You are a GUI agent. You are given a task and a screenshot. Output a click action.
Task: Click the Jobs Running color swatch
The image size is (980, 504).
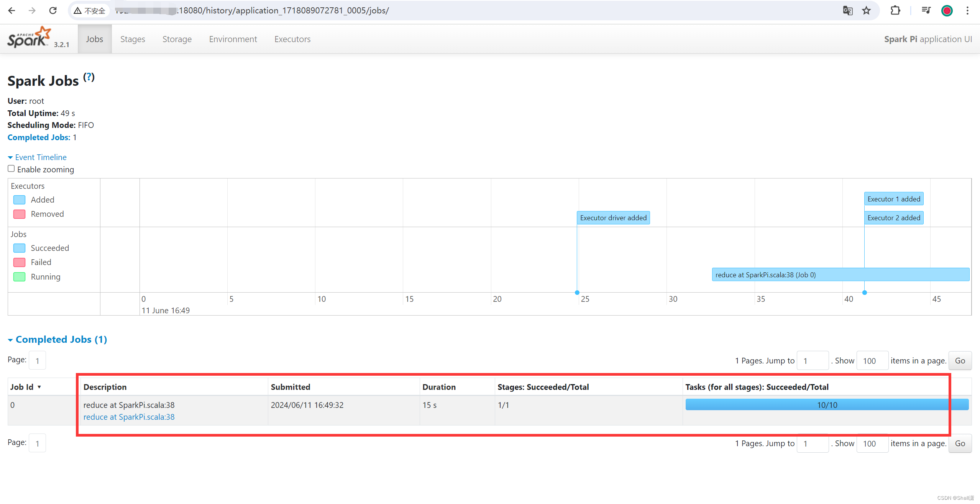[20, 277]
